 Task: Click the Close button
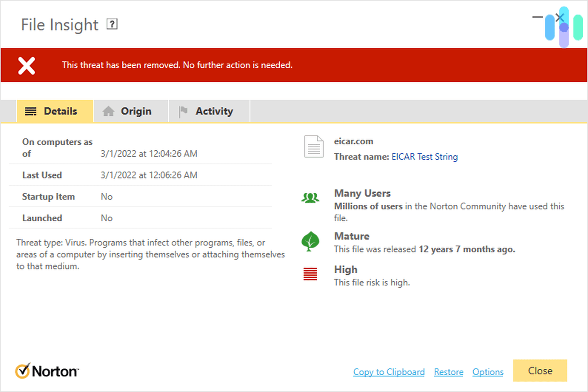click(540, 371)
